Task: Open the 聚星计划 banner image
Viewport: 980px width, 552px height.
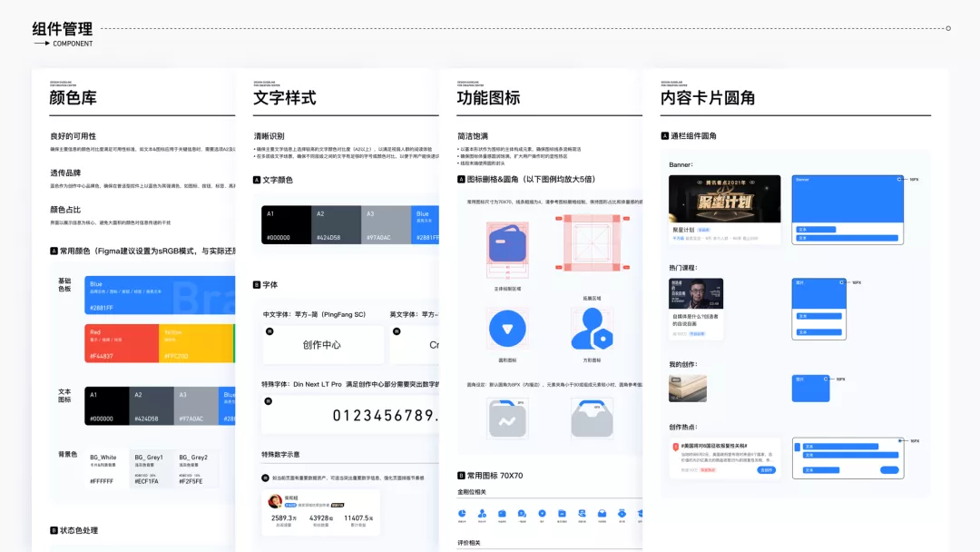Action: (x=724, y=199)
